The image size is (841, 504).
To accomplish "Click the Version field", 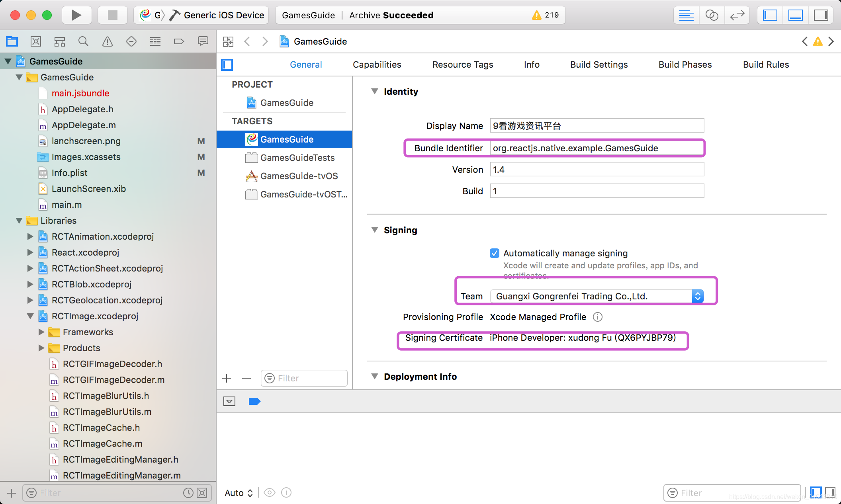I will (x=597, y=170).
